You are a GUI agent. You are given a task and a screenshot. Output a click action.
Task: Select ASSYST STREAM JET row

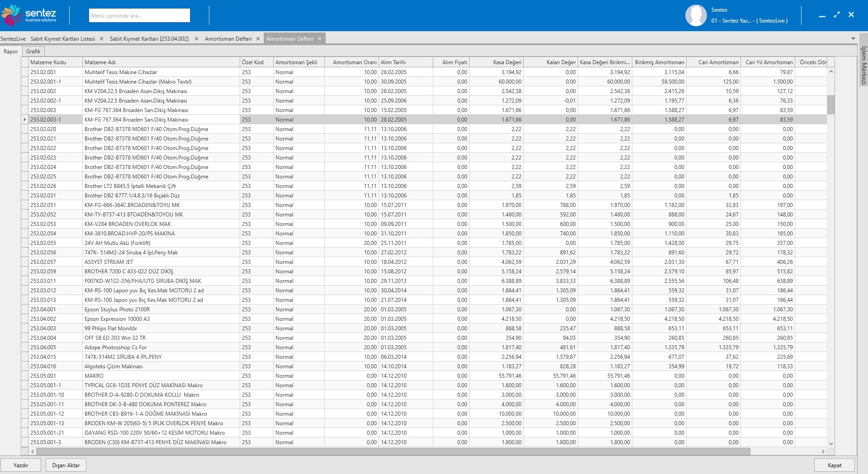[424, 262]
